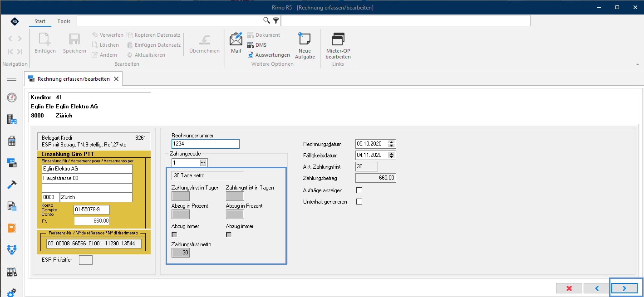Open the people group module in sidebar

pyautogui.click(x=12, y=250)
